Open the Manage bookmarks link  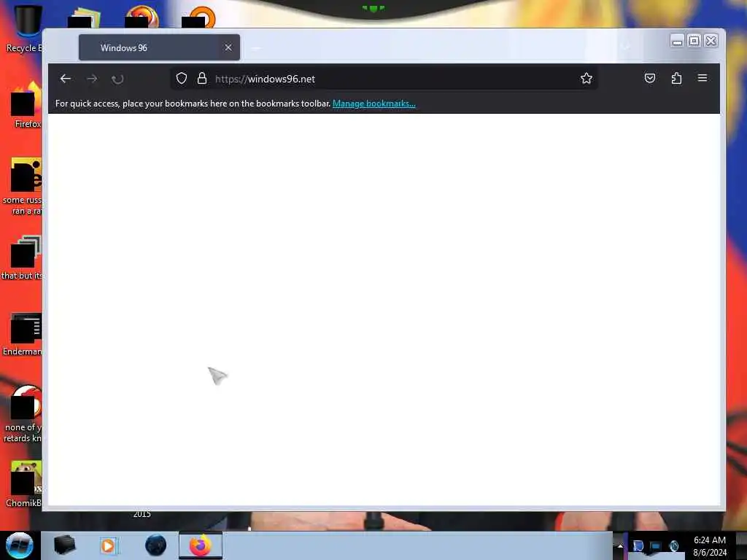point(374,104)
